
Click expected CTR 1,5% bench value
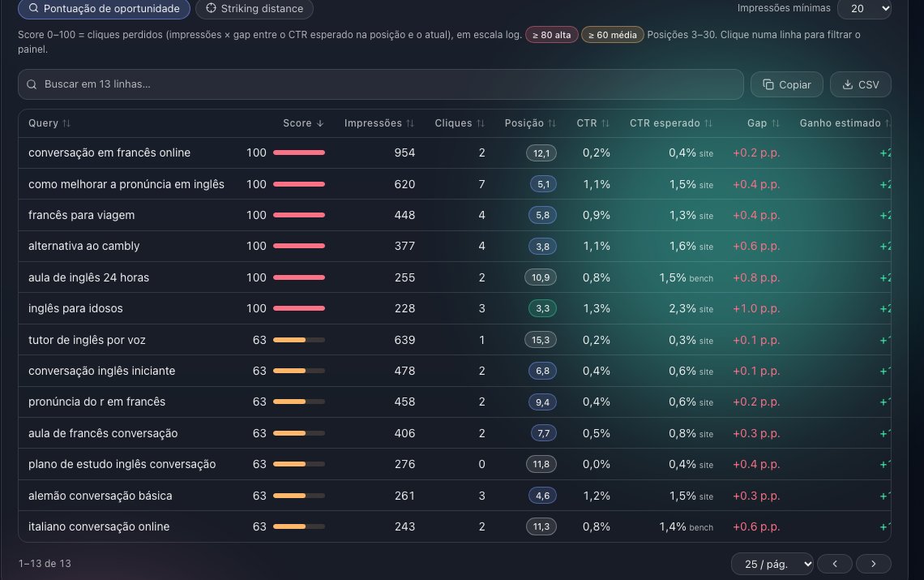686,277
